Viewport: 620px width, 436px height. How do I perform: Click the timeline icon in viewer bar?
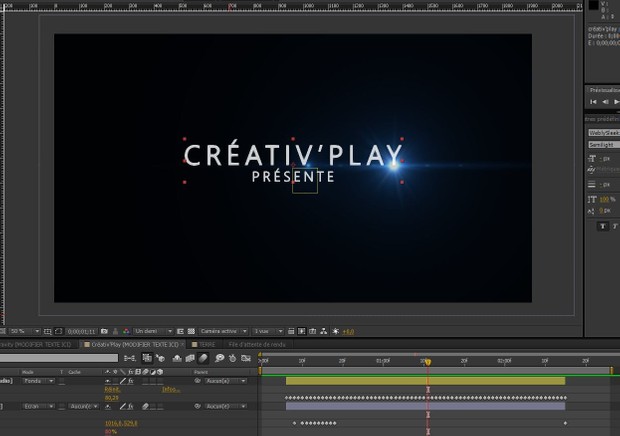(x=313, y=331)
